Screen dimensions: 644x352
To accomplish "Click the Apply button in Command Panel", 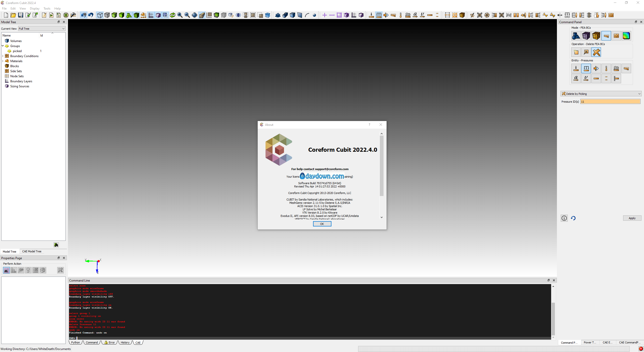I will 632,218.
